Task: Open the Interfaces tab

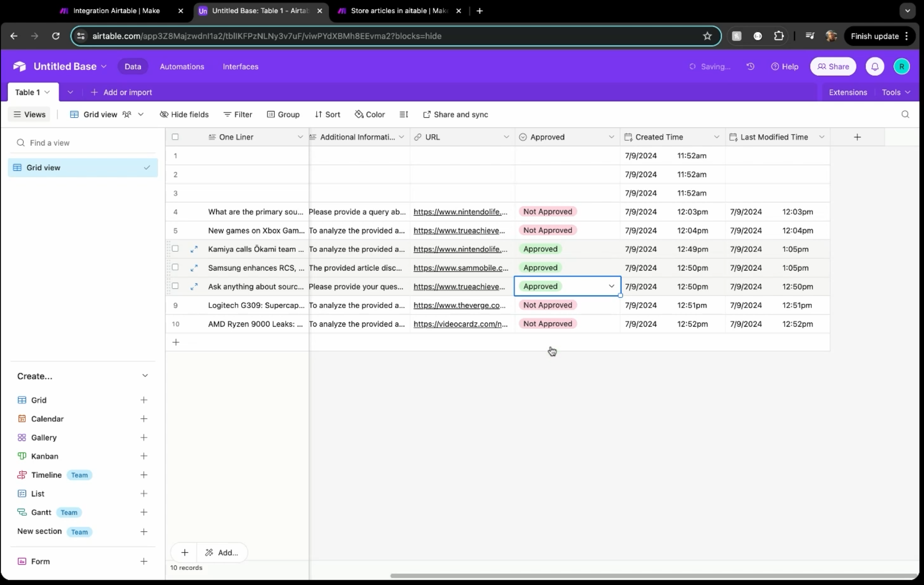Action: 240,66
